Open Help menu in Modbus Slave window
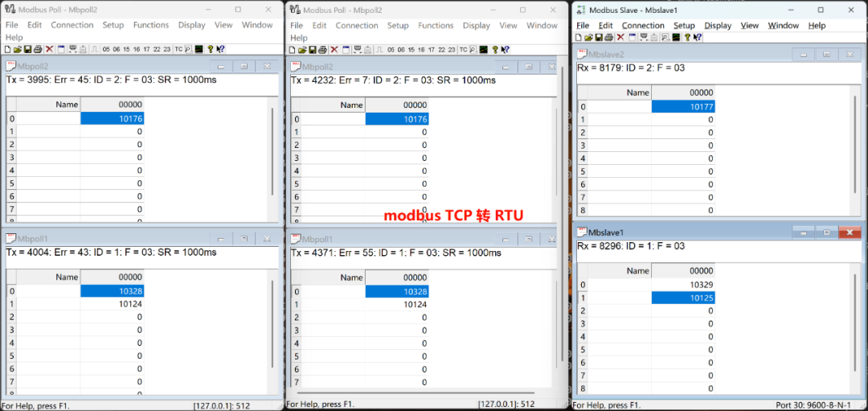The image size is (868, 411). point(817,26)
